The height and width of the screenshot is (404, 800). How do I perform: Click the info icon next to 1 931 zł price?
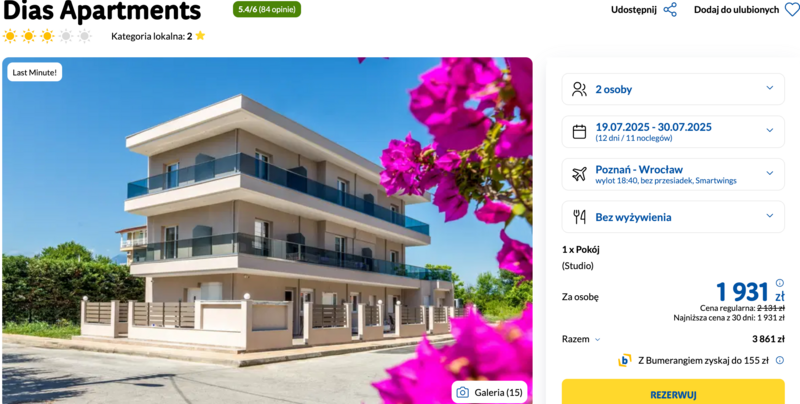tap(780, 283)
